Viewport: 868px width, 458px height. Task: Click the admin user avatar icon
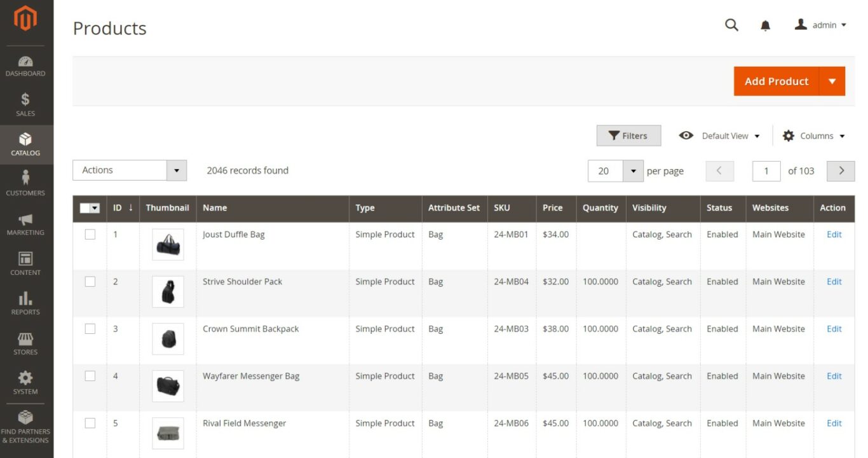pos(801,24)
